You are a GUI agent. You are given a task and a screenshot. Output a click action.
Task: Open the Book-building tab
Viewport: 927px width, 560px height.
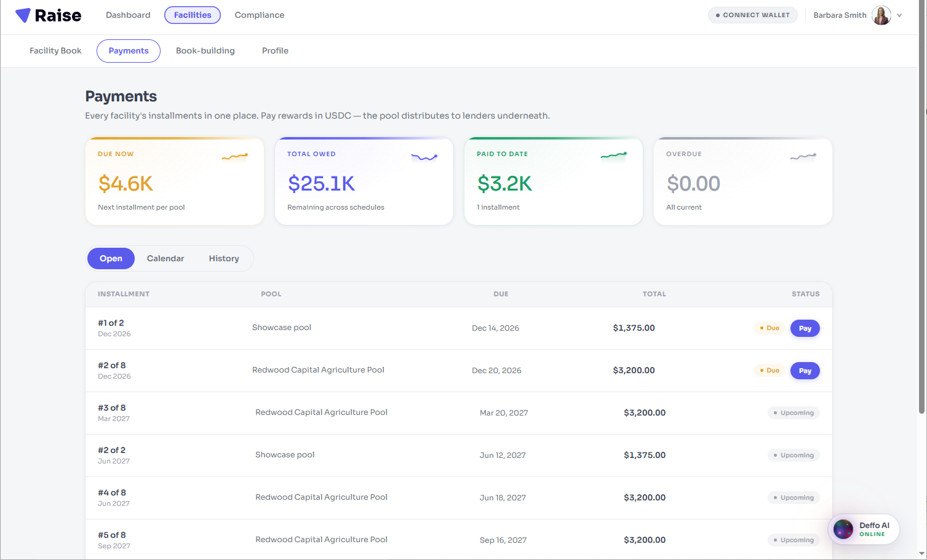[x=205, y=51]
